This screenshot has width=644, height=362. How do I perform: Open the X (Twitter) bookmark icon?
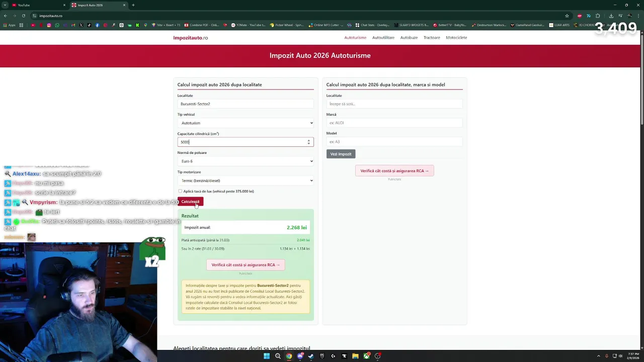(x=81, y=25)
